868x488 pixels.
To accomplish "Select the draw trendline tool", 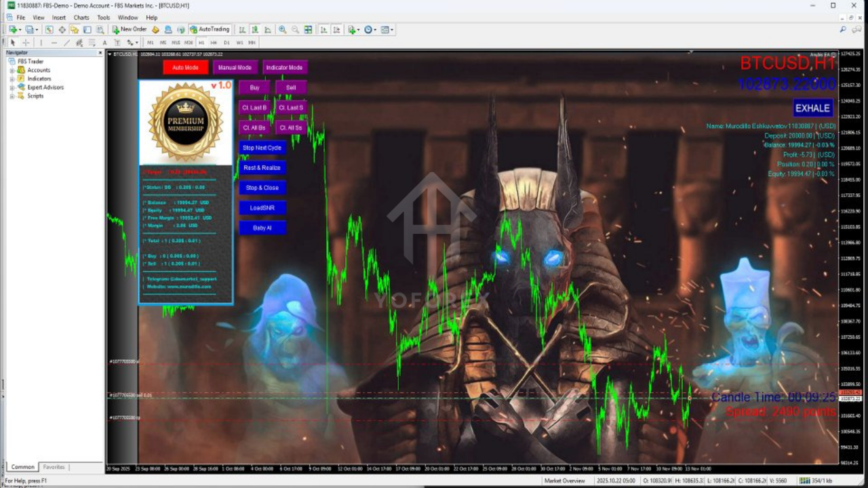I will pos(66,42).
